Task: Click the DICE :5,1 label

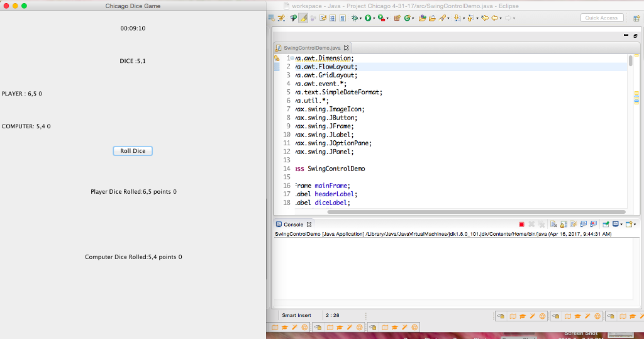Action: click(133, 61)
